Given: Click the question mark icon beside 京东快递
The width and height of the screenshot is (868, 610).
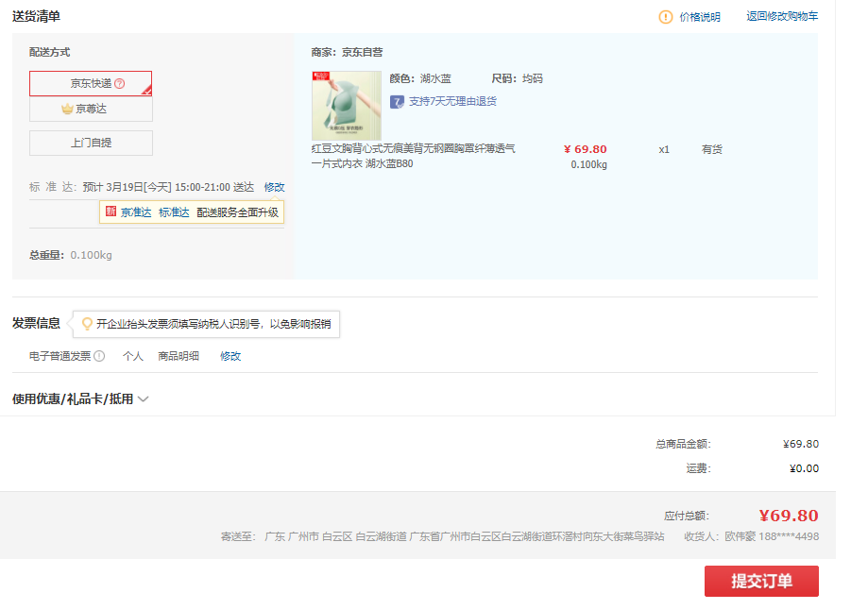Looking at the screenshot, I should tap(120, 83).
